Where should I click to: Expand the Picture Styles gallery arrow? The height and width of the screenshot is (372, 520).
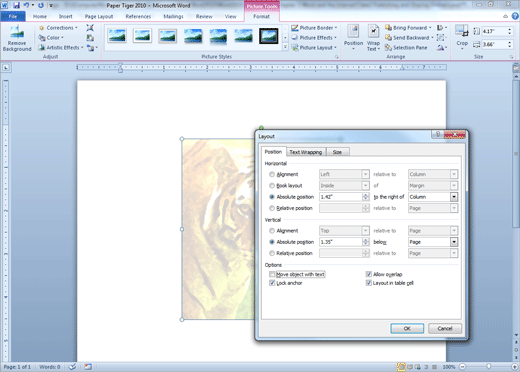point(285,47)
